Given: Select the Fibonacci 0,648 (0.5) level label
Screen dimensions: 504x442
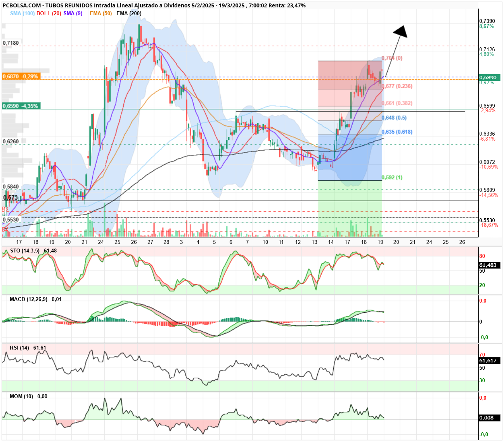Looking at the screenshot, I should 394,118.
